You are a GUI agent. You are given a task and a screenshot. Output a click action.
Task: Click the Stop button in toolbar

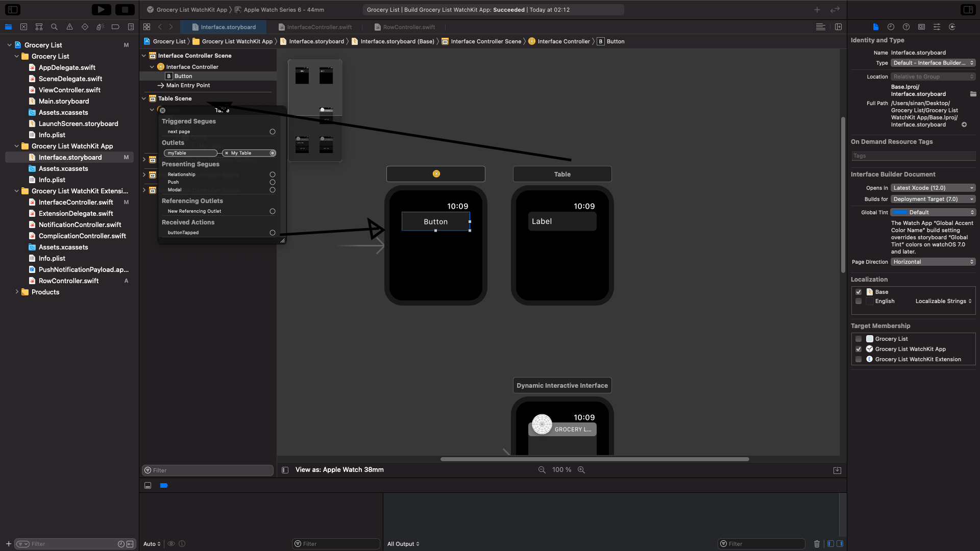coord(125,9)
